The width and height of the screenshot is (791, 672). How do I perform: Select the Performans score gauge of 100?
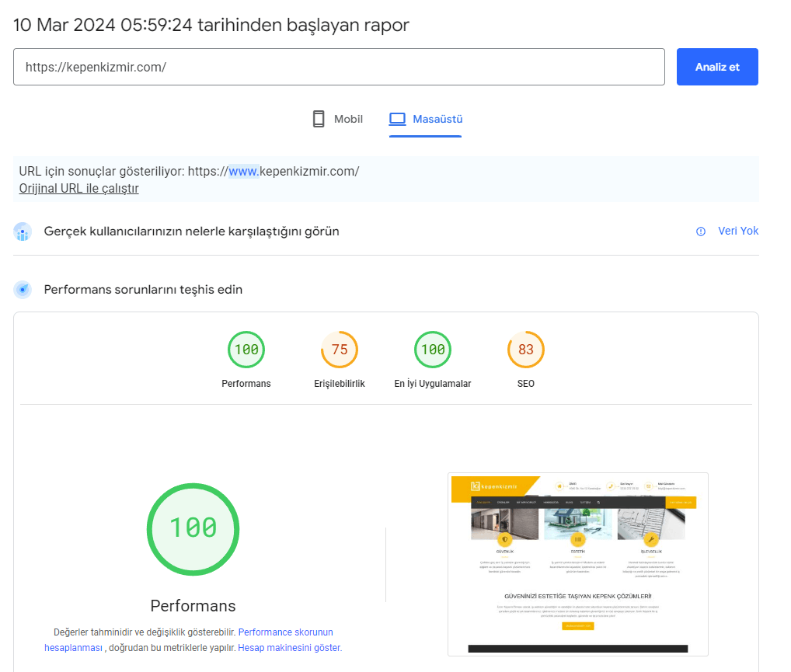(x=246, y=350)
